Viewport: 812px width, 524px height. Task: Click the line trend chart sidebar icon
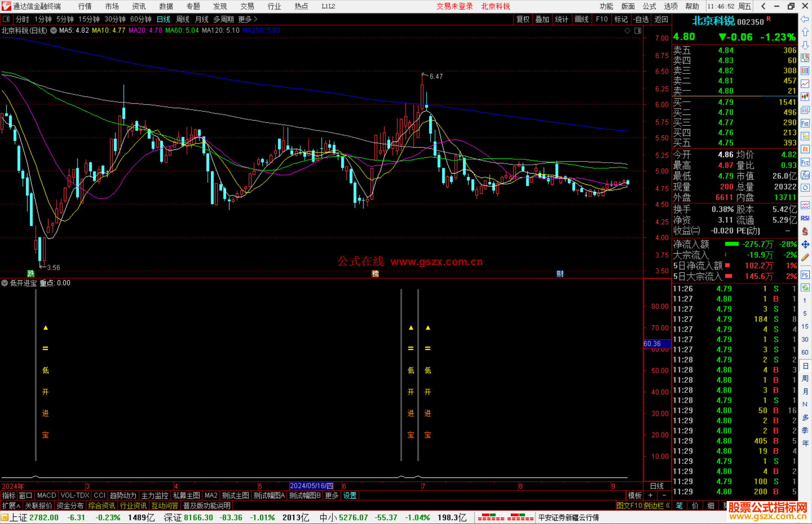coord(805,84)
